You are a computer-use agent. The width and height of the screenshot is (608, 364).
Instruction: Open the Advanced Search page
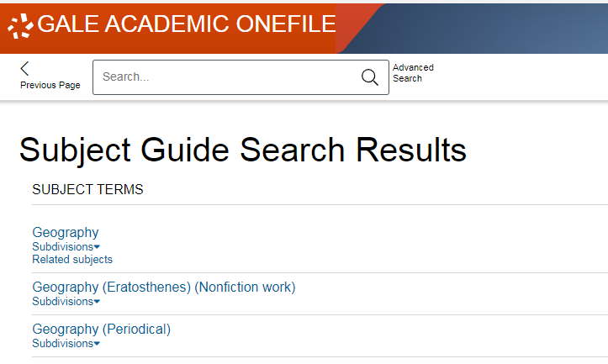pyautogui.click(x=413, y=73)
